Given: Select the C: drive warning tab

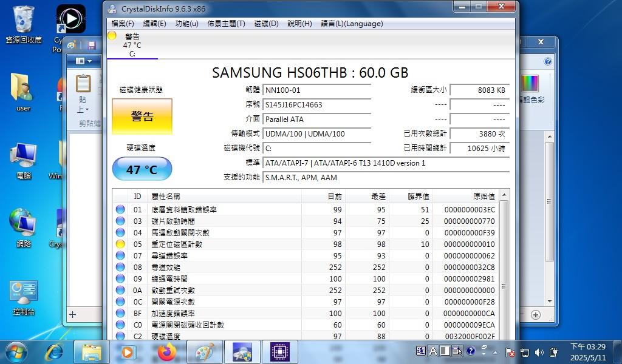Looking at the screenshot, I should click(132, 45).
